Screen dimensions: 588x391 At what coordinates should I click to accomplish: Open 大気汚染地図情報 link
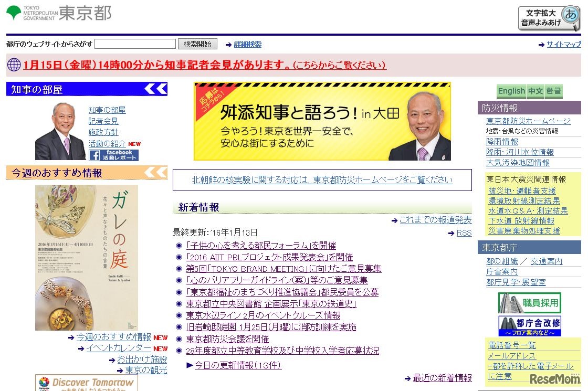coord(518,162)
